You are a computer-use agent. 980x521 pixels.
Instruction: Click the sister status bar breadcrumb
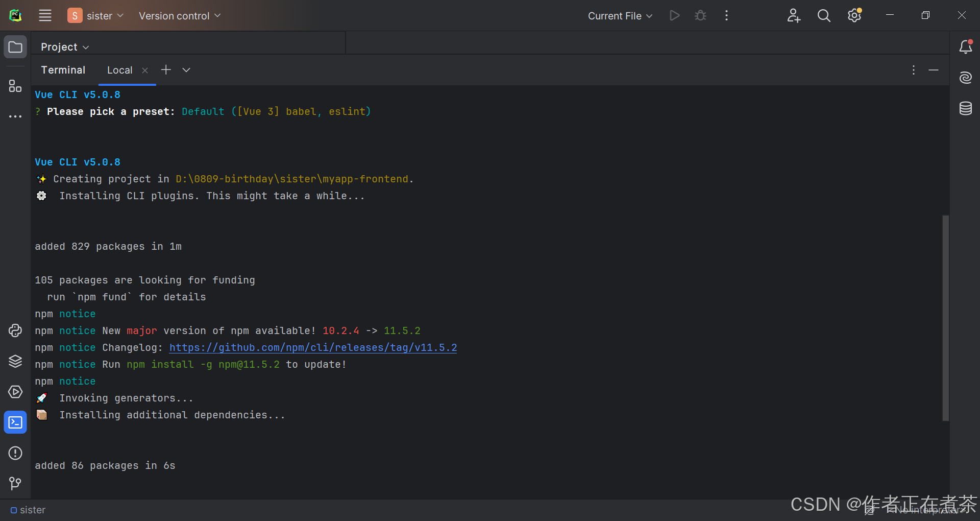pyautogui.click(x=28, y=510)
